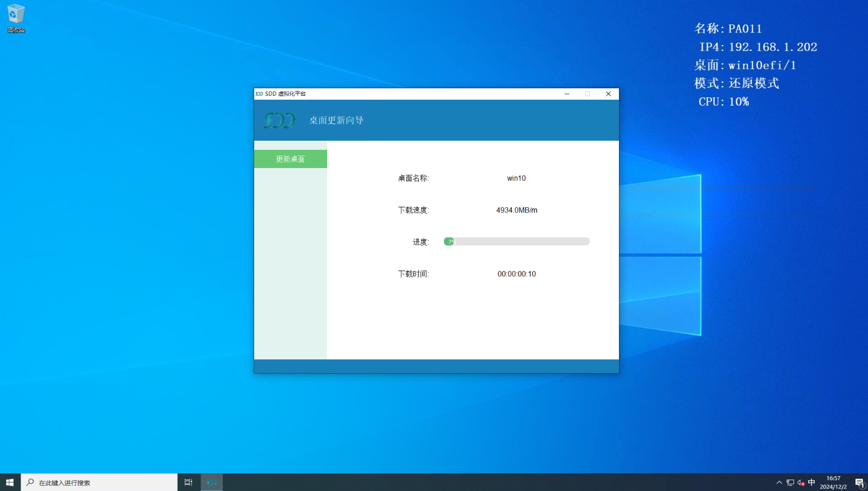Click the 桌面更新向导 header title
Image resolution: width=868 pixels, height=491 pixels.
(336, 120)
